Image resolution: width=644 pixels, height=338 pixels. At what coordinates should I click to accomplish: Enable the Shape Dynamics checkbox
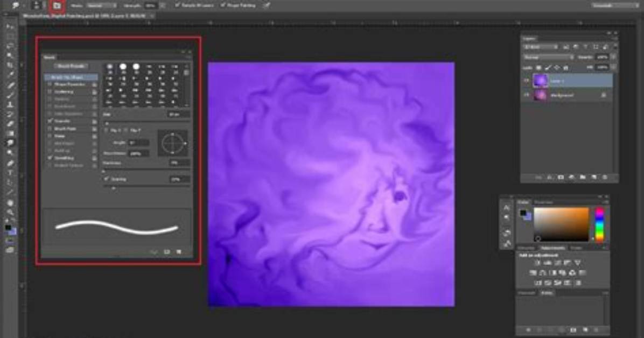(50, 84)
